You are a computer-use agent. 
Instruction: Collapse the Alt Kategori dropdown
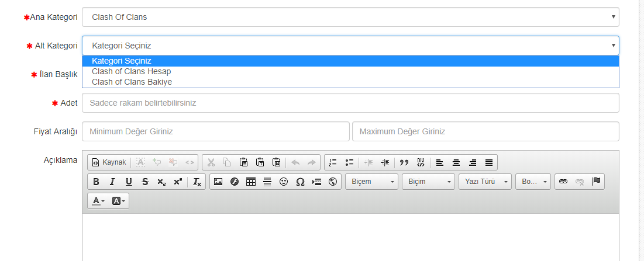[x=350, y=46]
